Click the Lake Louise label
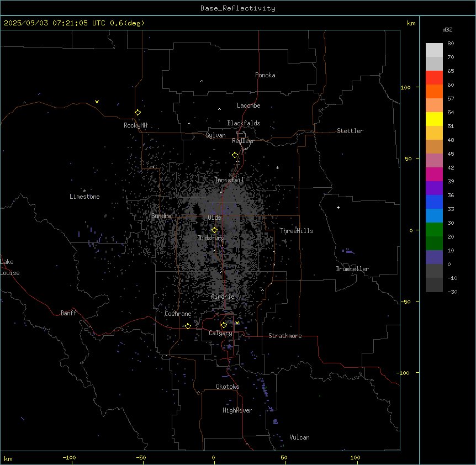This screenshot has width=476, height=465. (x=10, y=267)
